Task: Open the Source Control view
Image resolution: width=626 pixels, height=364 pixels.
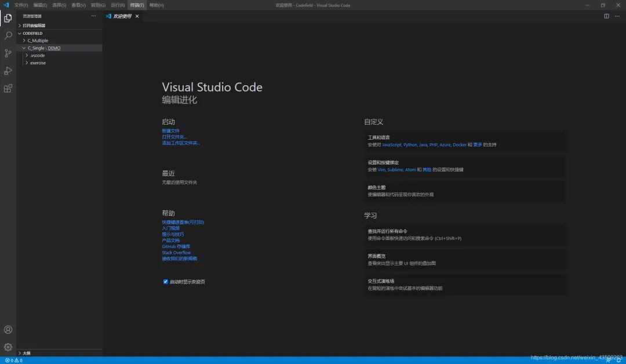Action: [x=8, y=53]
